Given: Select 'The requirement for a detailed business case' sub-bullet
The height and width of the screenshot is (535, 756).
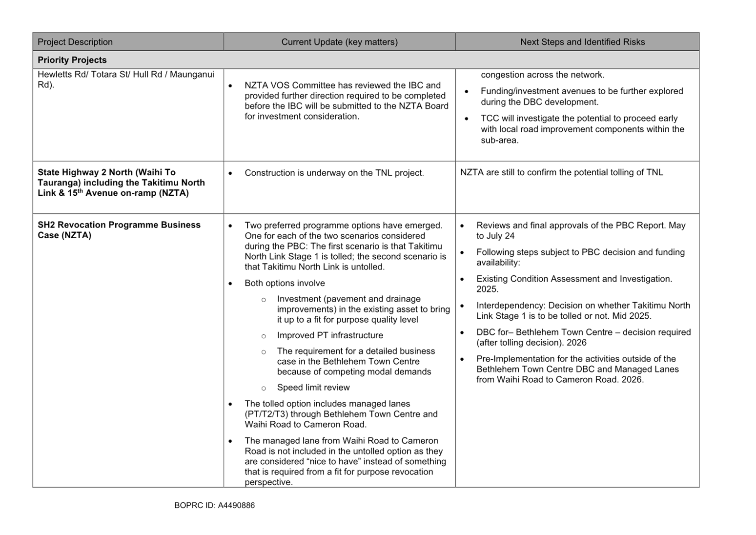Looking at the screenshot, I should (x=356, y=361).
